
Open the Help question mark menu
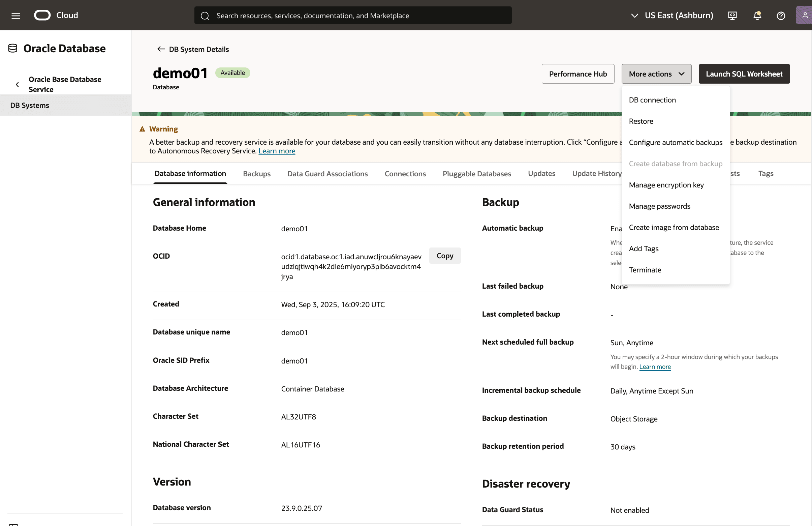click(x=781, y=16)
